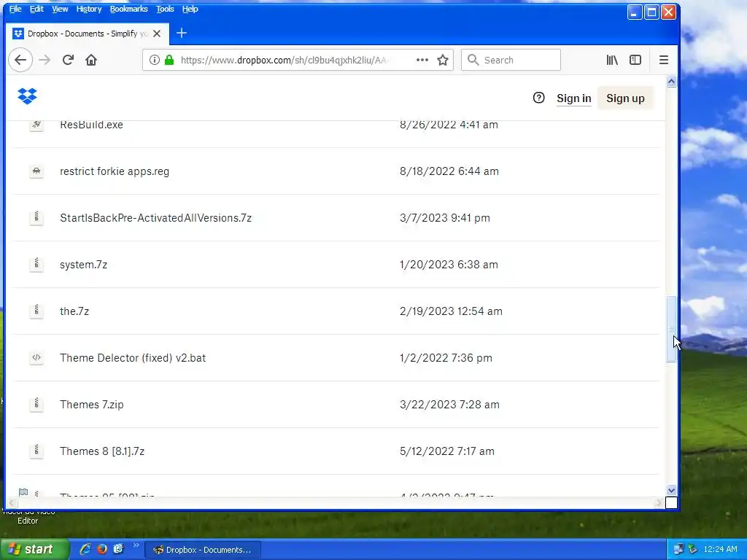The image size is (747, 560).
Task: Click the archive icon beside Themes 8 [8.1].7z
Action: point(36,451)
